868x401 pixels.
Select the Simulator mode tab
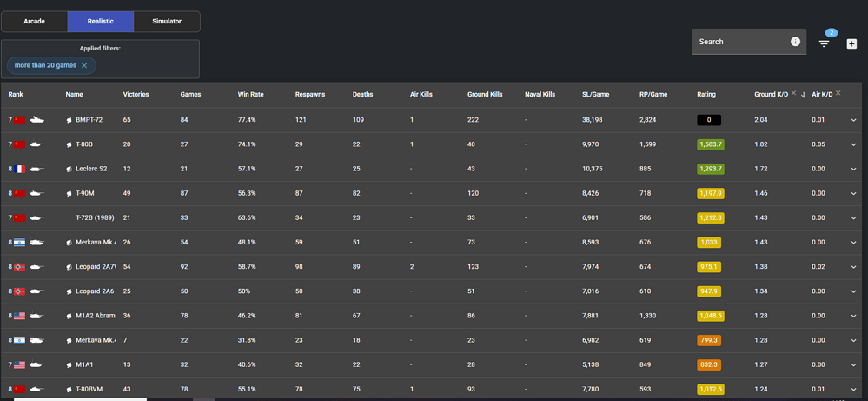[167, 22]
